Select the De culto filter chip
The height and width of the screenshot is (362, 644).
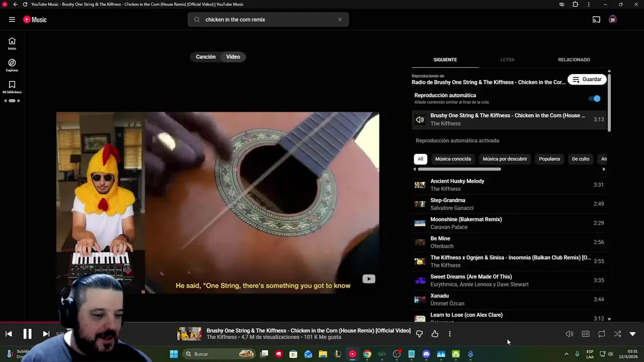581,159
